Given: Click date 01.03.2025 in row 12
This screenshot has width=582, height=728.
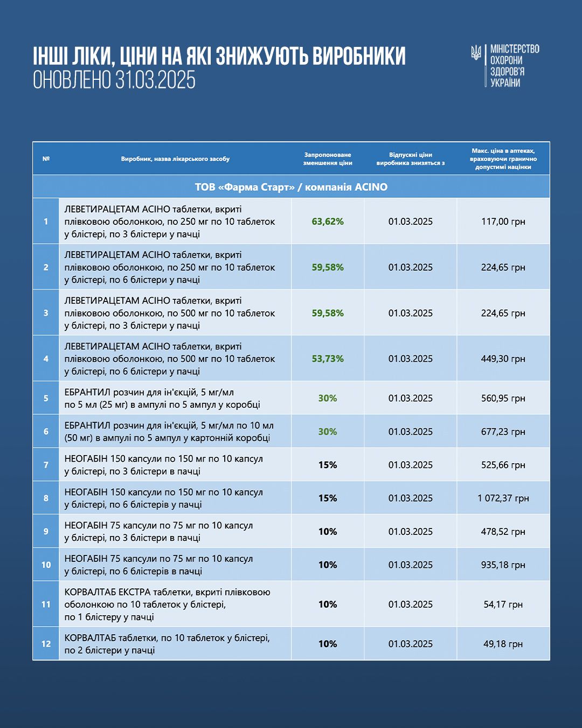Looking at the screenshot, I should pos(411,644).
